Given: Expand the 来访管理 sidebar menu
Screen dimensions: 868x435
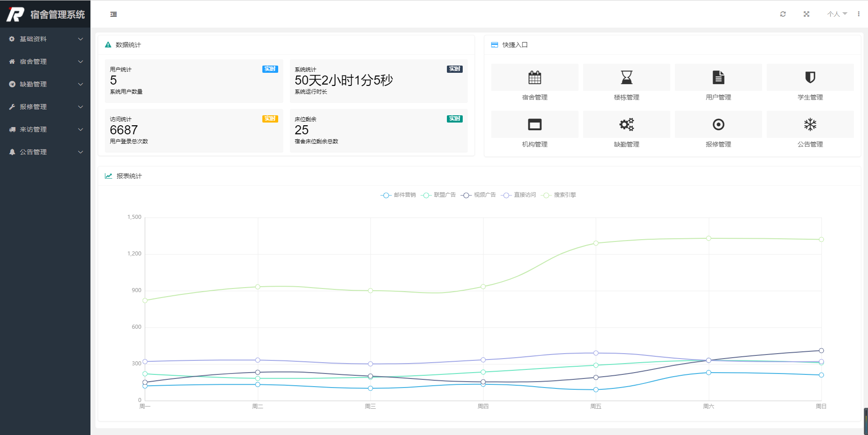Looking at the screenshot, I should point(45,129).
